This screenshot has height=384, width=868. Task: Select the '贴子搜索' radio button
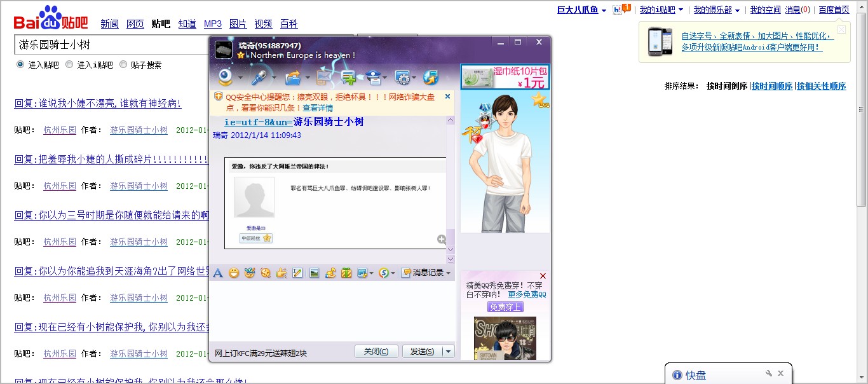click(123, 64)
